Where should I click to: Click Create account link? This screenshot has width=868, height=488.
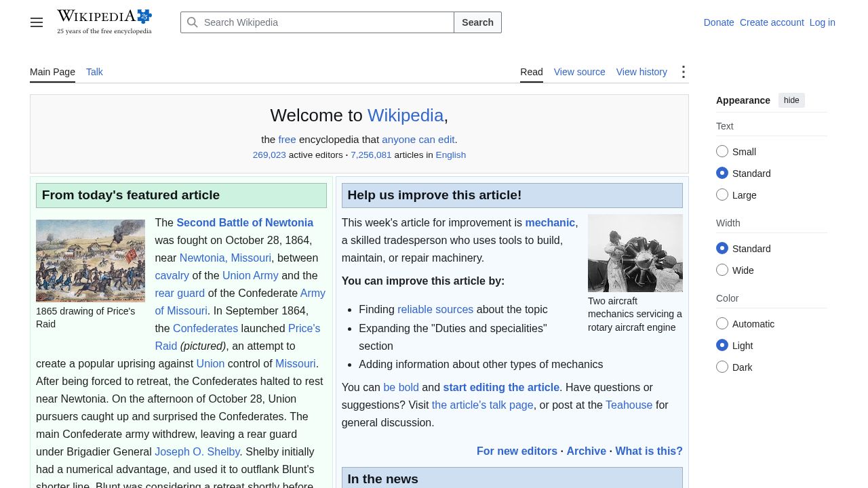(x=772, y=22)
